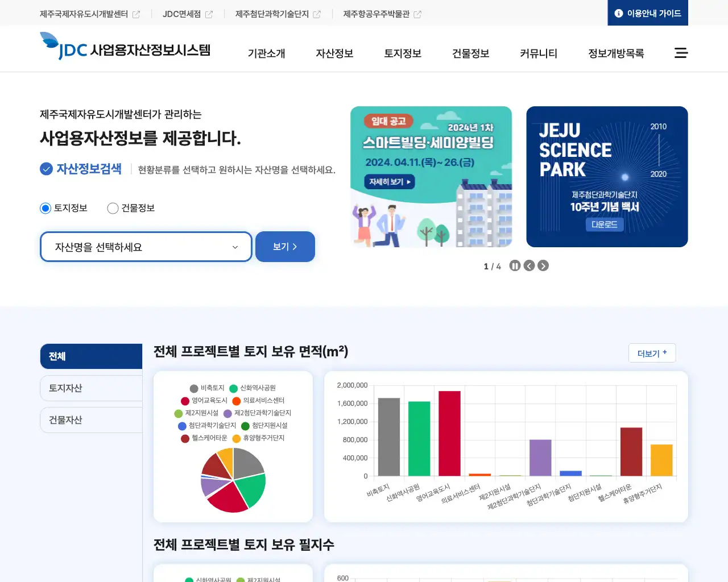The width and height of the screenshot is (728, 582).
Task: Click the 더보기 + button
Action: point(652,353)
